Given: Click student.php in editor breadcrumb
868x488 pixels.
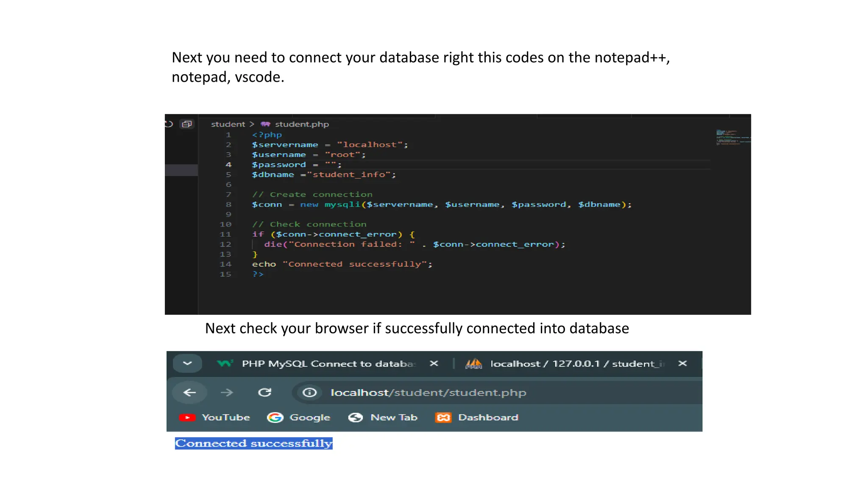Looking at the screenshot, I should click(301, 124).
